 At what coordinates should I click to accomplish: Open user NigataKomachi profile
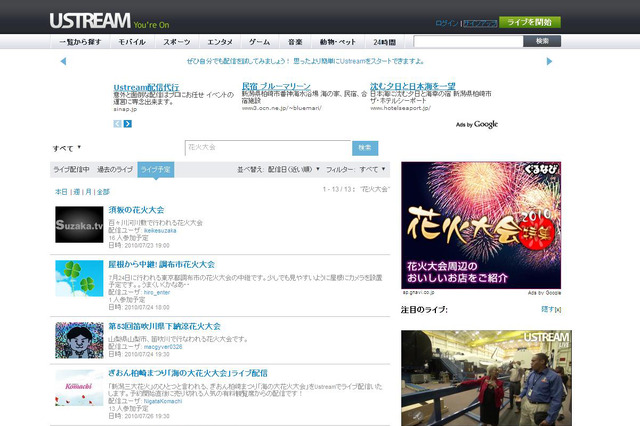tap(163, 402)
